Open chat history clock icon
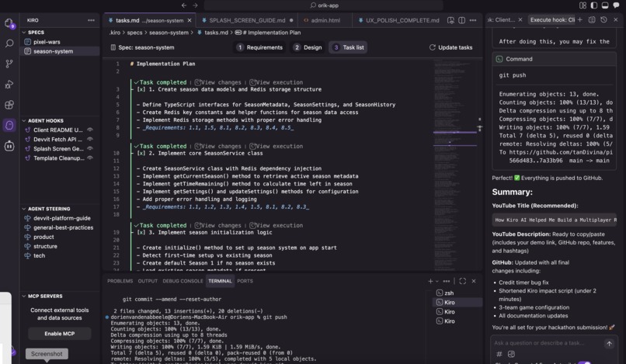626x364 pixels. coord(603,19)
